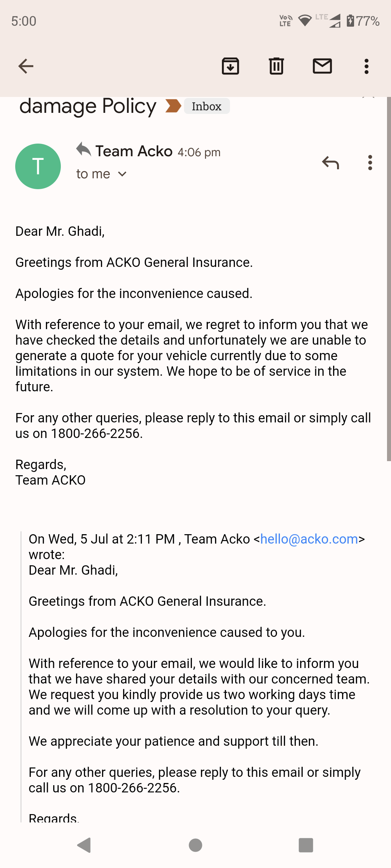The image size is (391, 868).
Task: Open the hello@acko.com email link
Action: point(309,539)
